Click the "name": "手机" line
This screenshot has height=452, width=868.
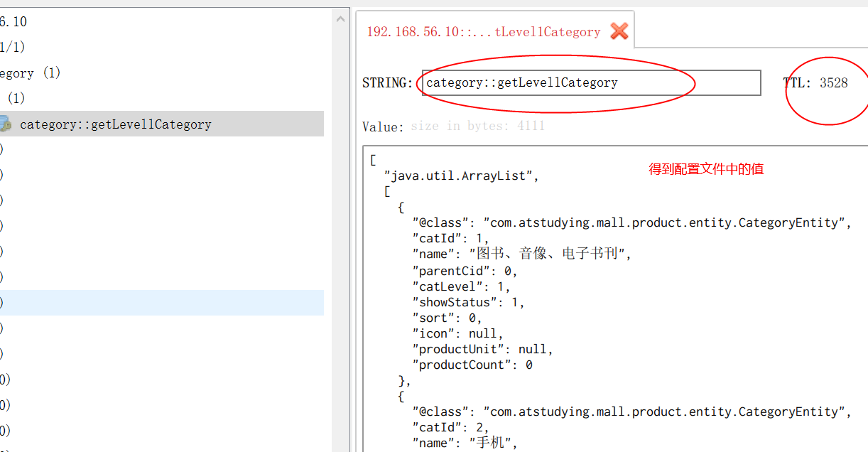465,443
